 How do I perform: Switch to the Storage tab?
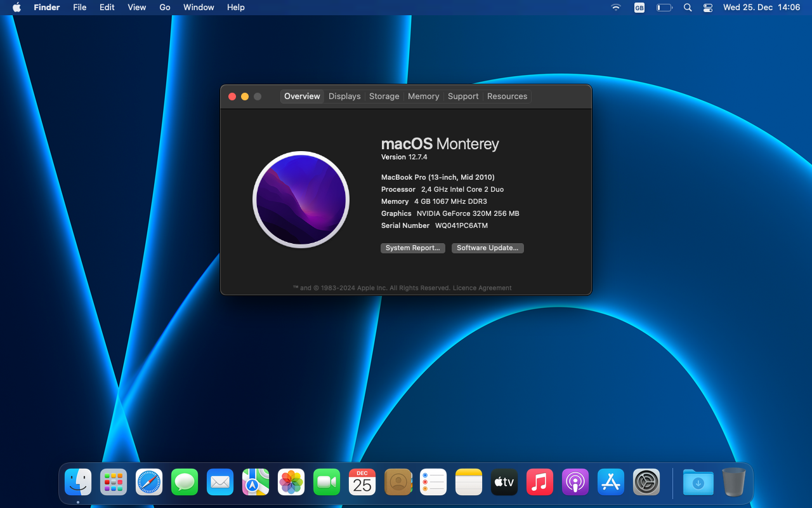click(384, 97)
